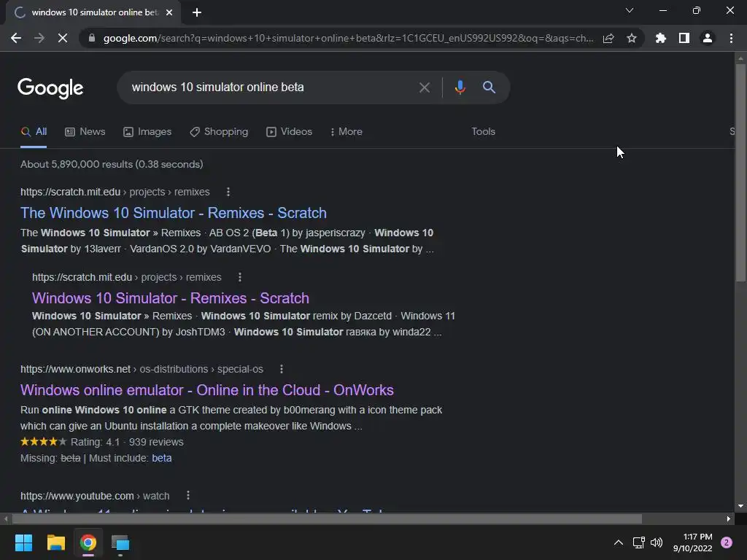The height and width of the screenshot is (560, 747).
Task: Go forward one page in Chrome
Action: coord(39,38)
